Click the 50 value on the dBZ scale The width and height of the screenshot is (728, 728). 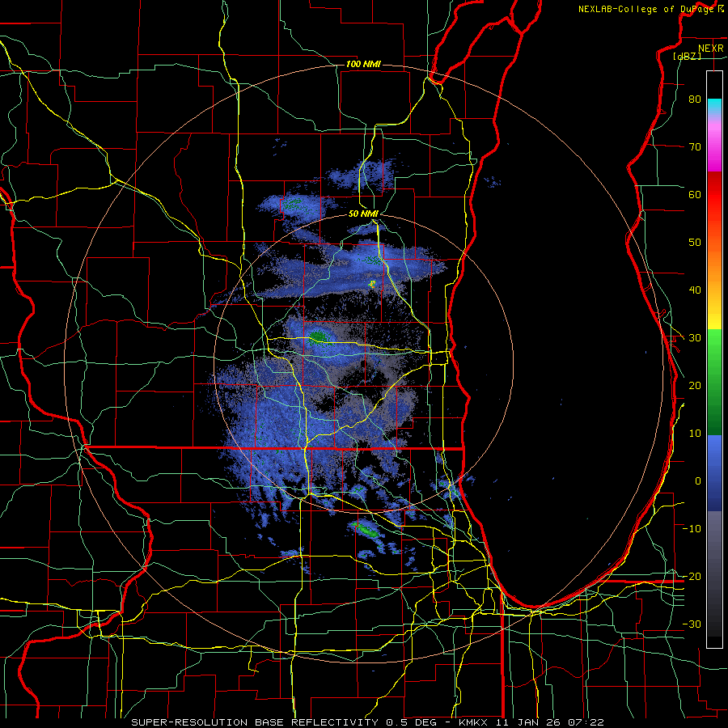[x=695, y=243]
